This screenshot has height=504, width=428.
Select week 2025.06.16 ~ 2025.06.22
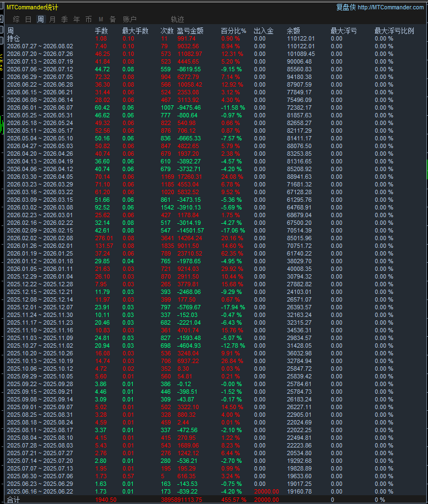tap(40, 491)
